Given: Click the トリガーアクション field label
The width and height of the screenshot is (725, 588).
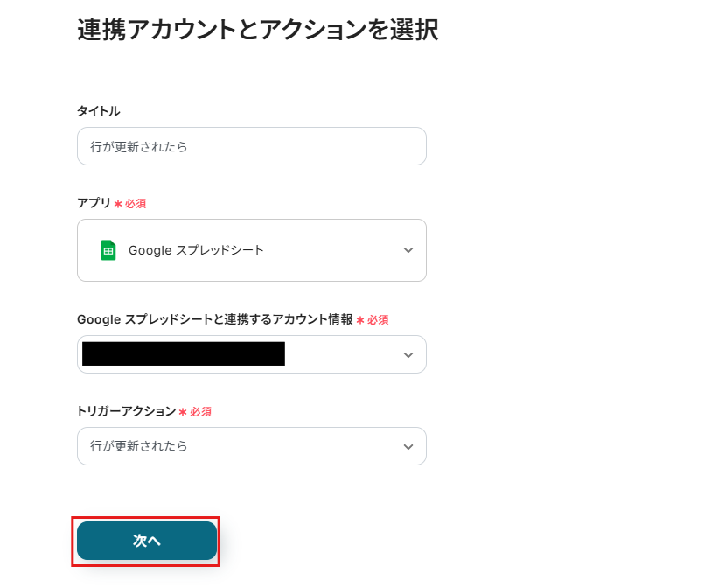Looking at the screenshot, I should point(126,411).
